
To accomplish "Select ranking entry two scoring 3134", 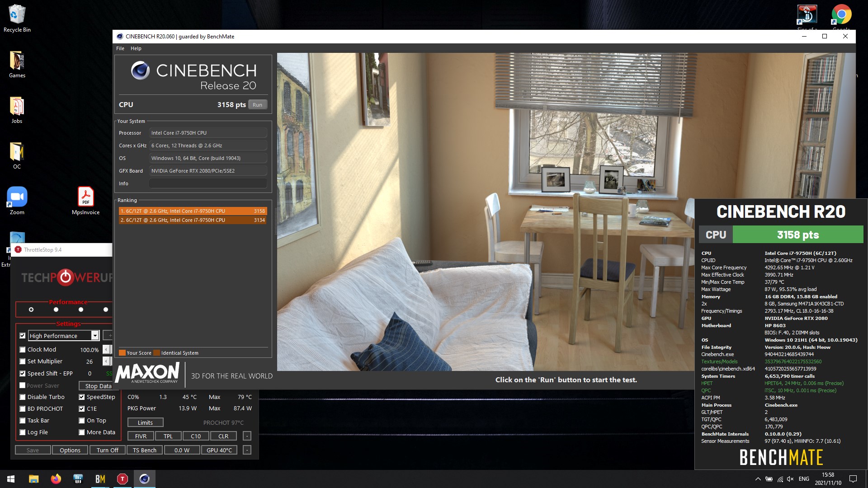I will tap(193, 220).
